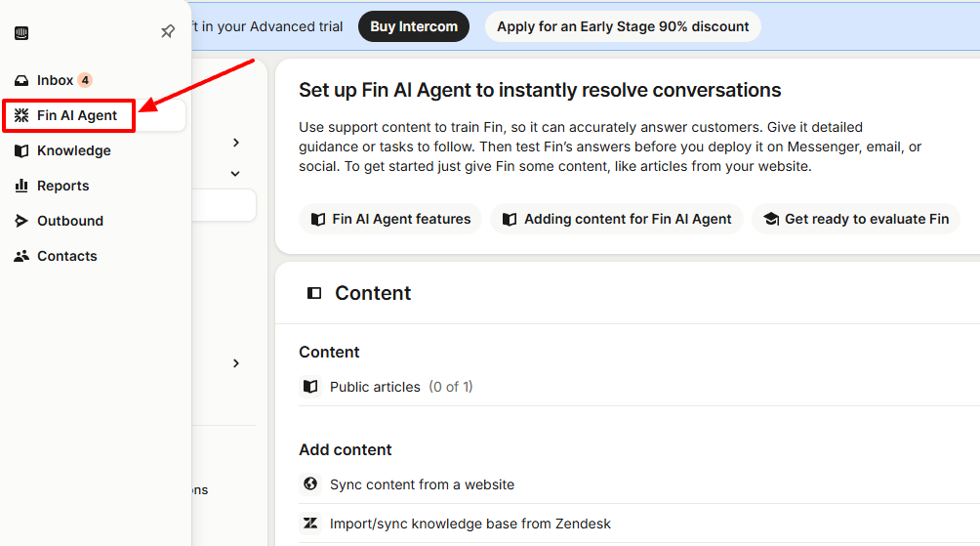Open the Fin AI Agent features guide

pos(390,219)
